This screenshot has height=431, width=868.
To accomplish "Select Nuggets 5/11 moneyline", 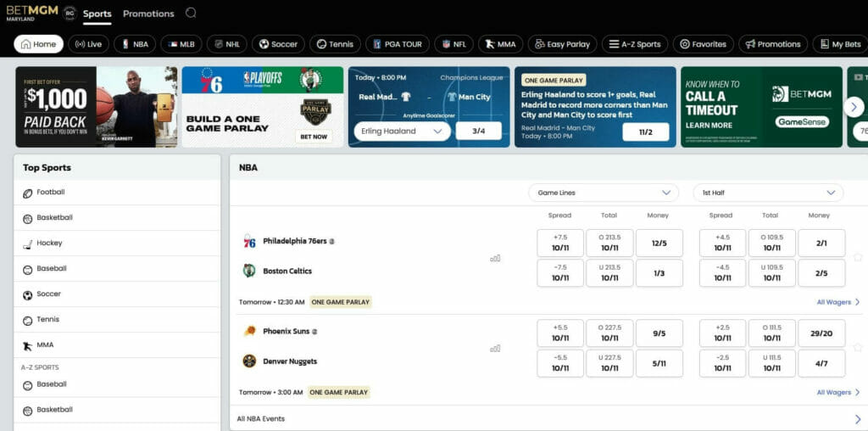I will click(659, 363).
